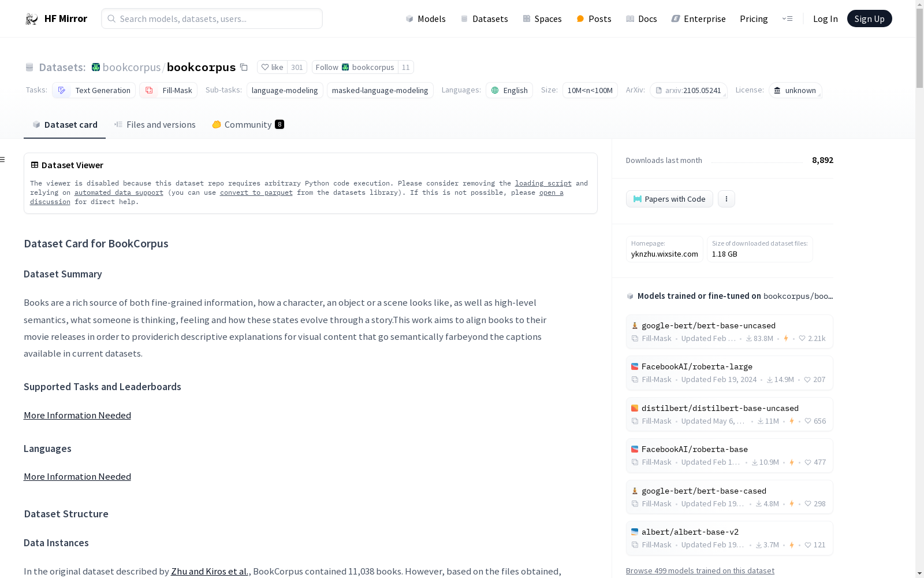924x578 pixels.
Task: Go to Pricing in the header
Action: (x=754, y=18)
